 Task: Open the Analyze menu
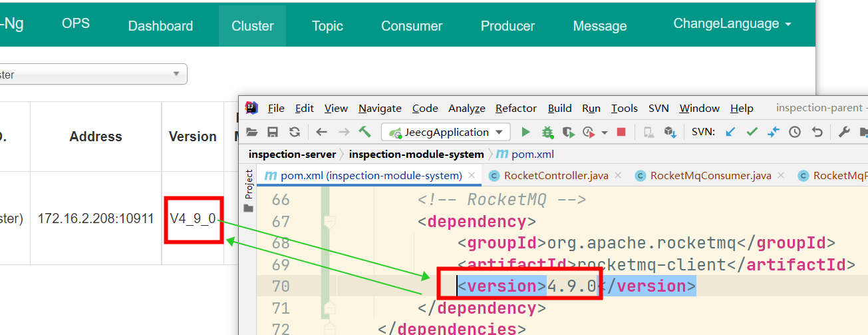467,108
